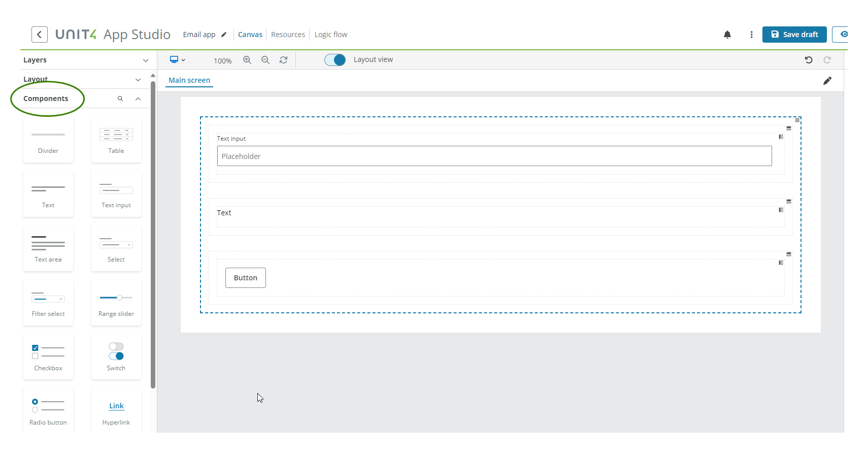Select the Select component tile
This screenshot has height=453, width=868.
pos(116,248)
